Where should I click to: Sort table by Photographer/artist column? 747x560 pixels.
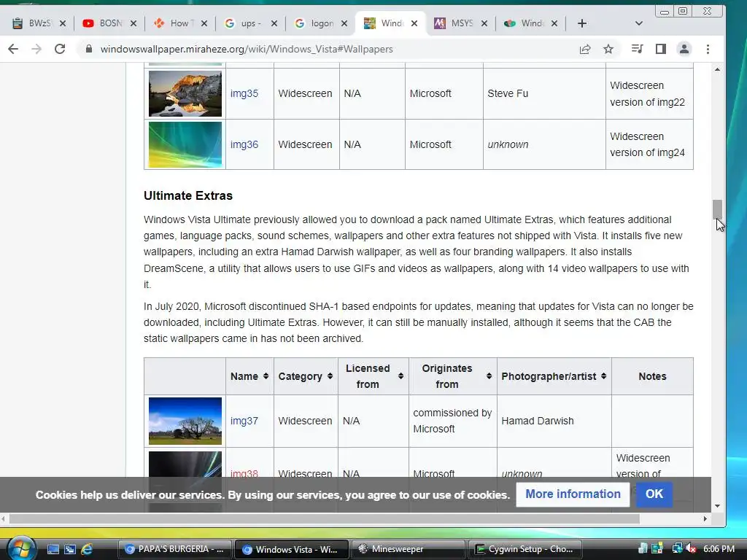click(x=554, y=376)
